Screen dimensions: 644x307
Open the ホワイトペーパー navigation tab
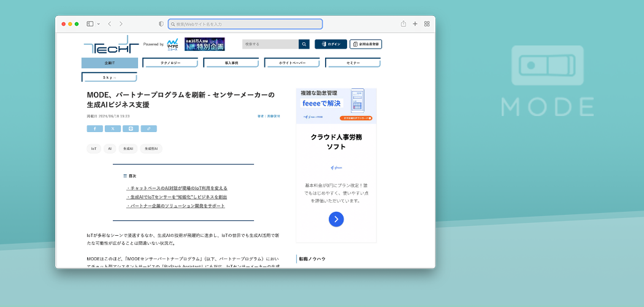[x=292, y=63]
